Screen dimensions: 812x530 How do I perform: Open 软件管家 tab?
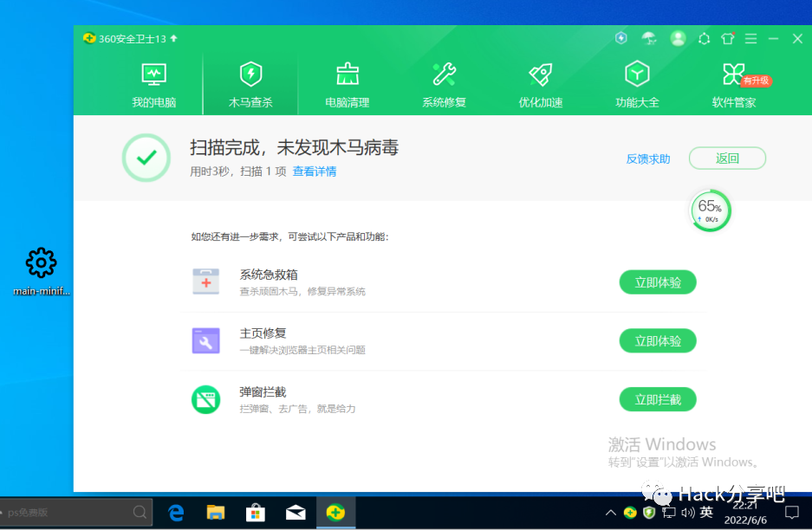pyautogui.click(x=734, y=86)
